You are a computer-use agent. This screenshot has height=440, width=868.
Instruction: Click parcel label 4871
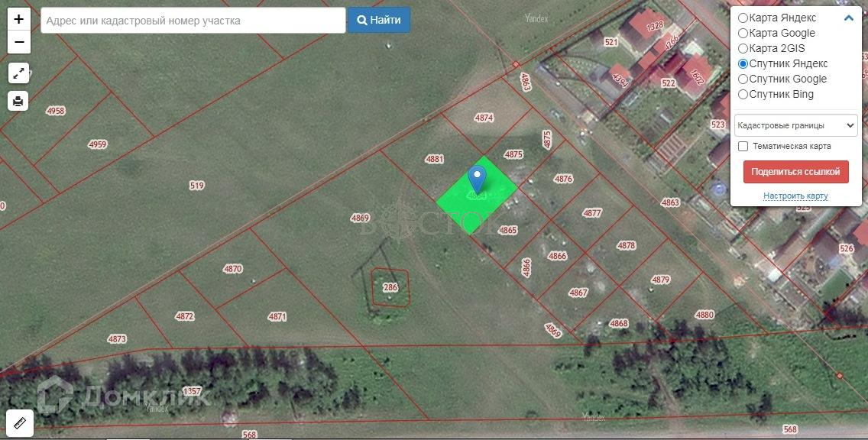click(277, 317)
